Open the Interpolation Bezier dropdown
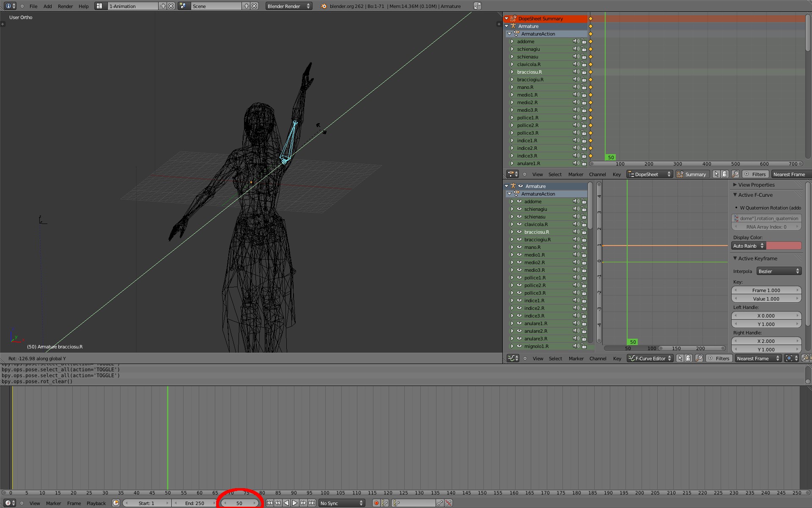 click(779, 271)
